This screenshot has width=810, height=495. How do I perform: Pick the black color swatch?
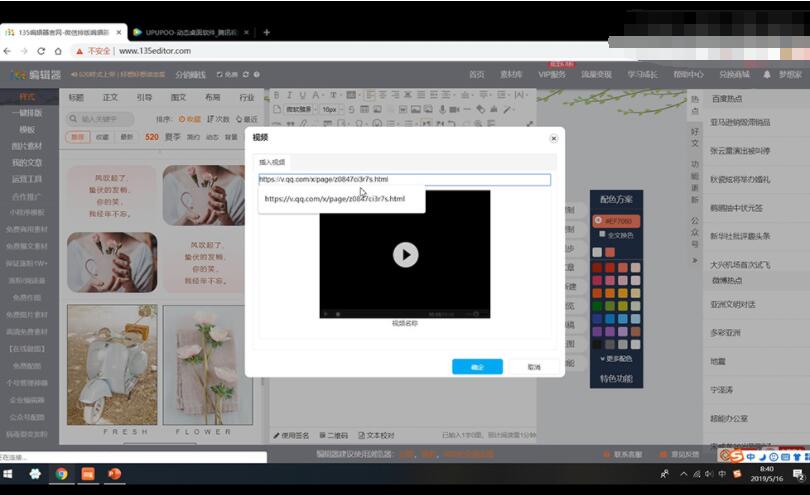point(597,344)
